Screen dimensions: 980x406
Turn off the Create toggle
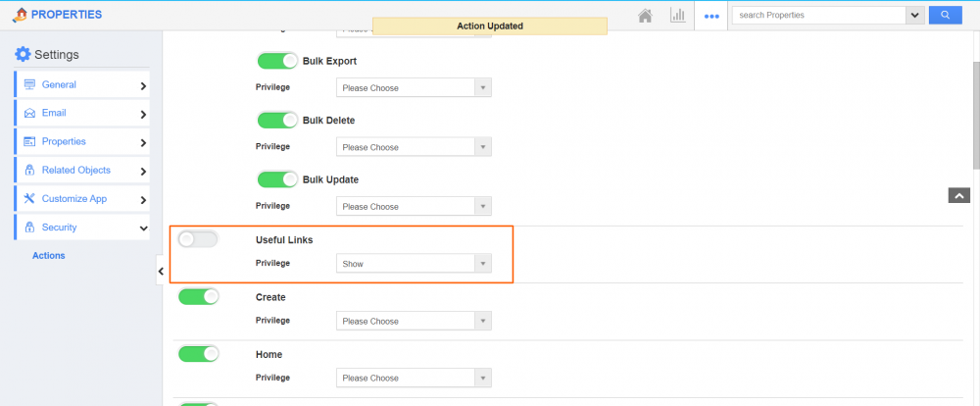pyautogui.click(x=198, y=296)
